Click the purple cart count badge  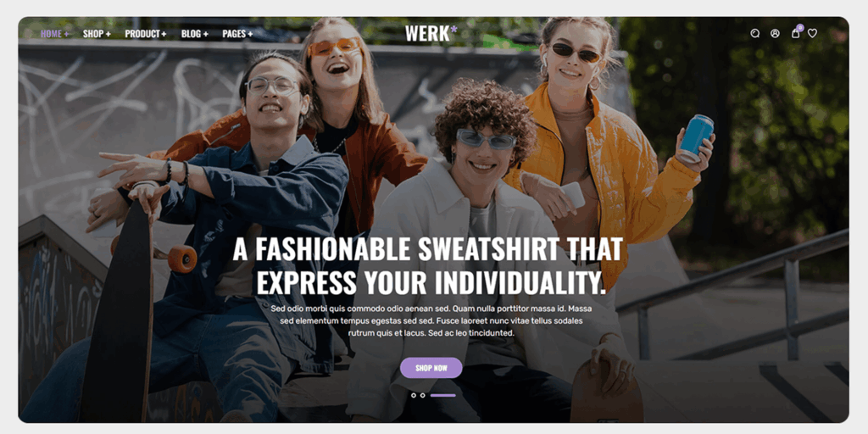(x=800, y=27)
